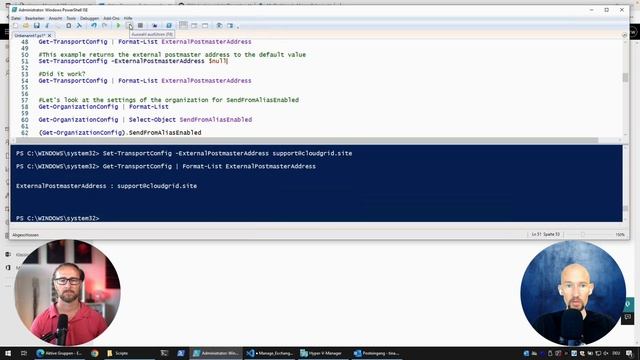The width and height of the screenshot is (640, 360).
Task: Click the Open script folder icon
Action: (x=26, y=26)
